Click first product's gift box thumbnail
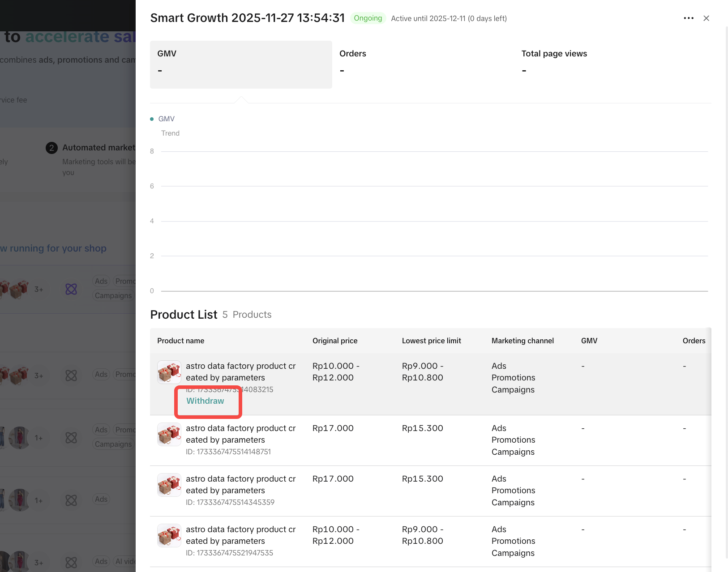The width and height of the screenshot is (728, 572). 169,372
